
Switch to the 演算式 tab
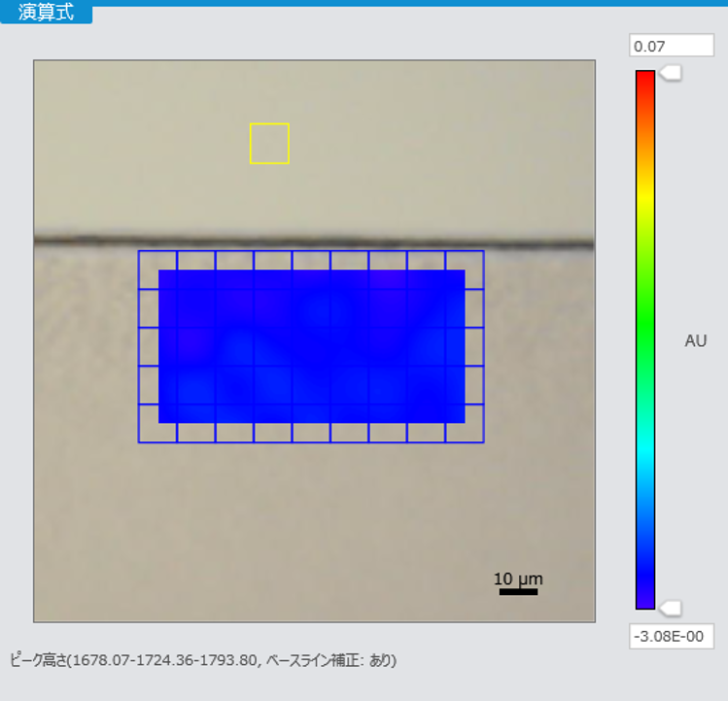click(x=46, y=13)
